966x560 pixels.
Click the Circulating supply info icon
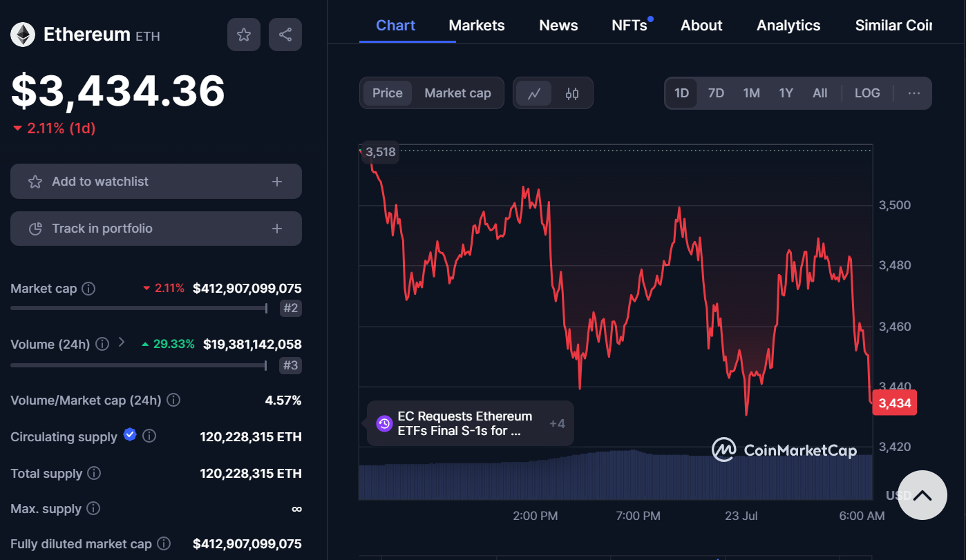(149, 436)
